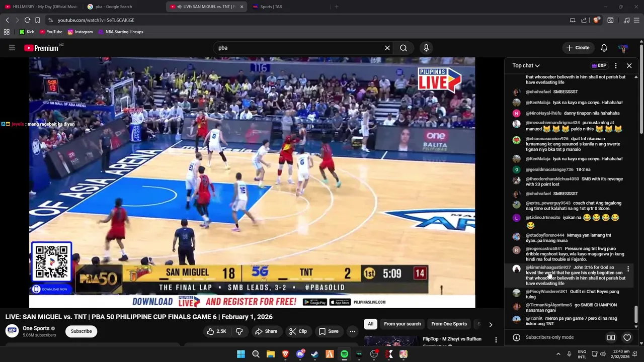Show hidden system tray icons
Screen dimensions: 644x362
coord(558,354)
